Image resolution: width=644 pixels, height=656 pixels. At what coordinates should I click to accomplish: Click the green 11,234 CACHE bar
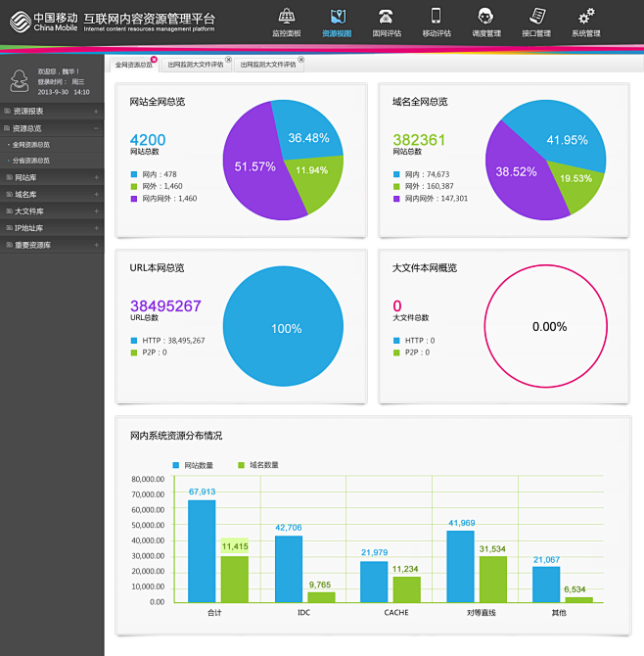(407, 589)
